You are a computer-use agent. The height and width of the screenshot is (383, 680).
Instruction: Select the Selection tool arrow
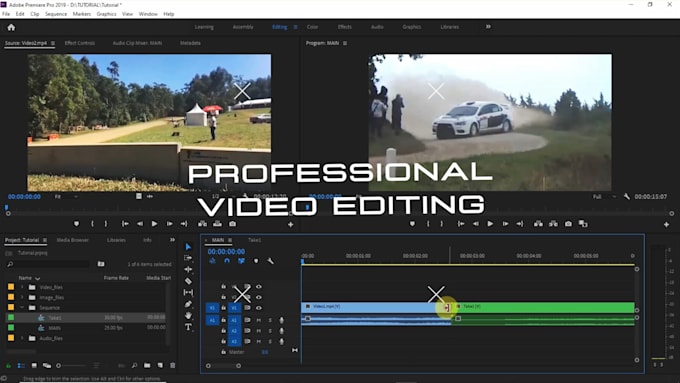click(x=188, y=247)
